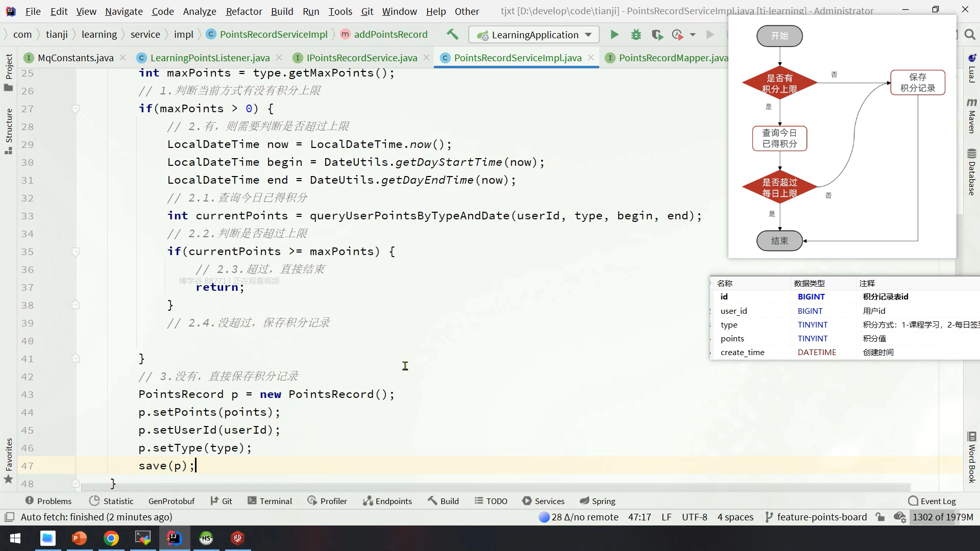Open the Refactor menu
This screenshot has width=980, height=551.
(243, 11)
